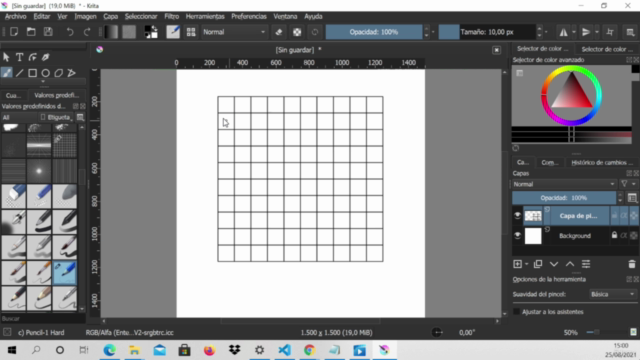Image resolution: width=640 pixels, height=360 pixels.
Task: Add a new layer with plus button
Action: 518,264
